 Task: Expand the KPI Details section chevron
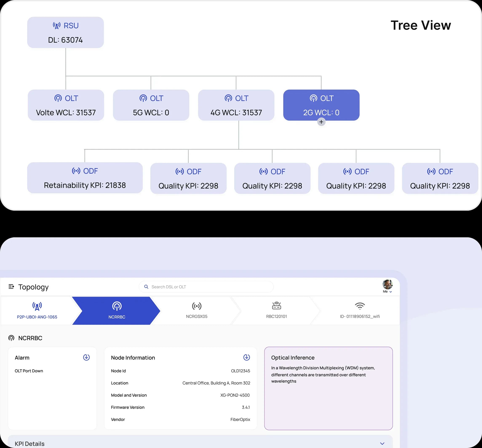(x=382, y=443)
